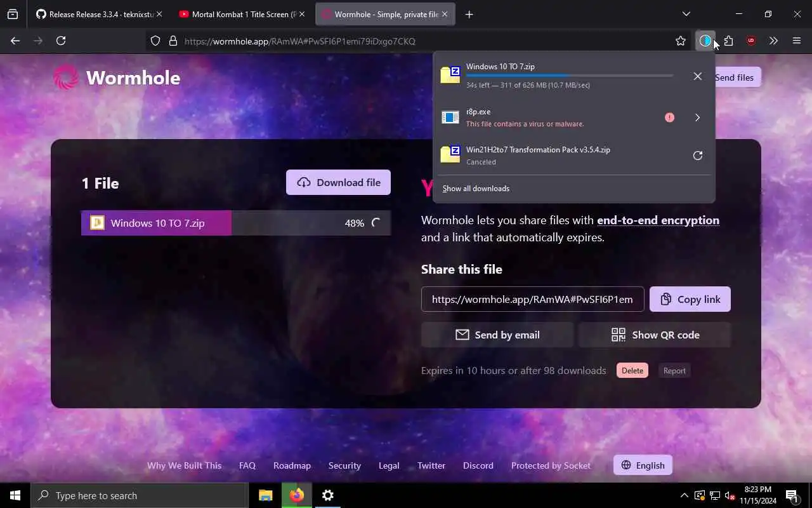Click the Copy link button
Image resolution: width=812 pixels, height=508 pixels.
click(690, 299)
